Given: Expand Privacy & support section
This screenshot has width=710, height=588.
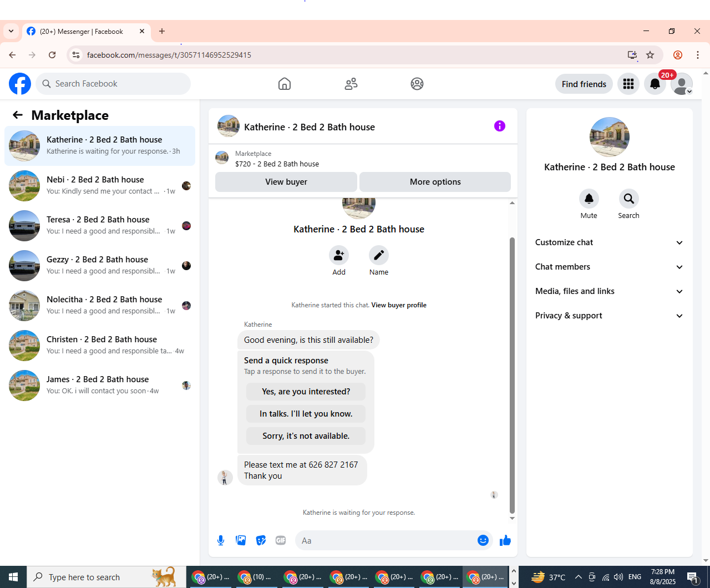Looking at the screenshot, I should 610,316.
